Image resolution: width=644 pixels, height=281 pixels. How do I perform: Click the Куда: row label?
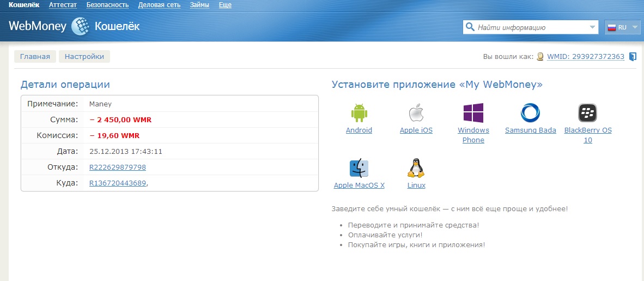67,183
